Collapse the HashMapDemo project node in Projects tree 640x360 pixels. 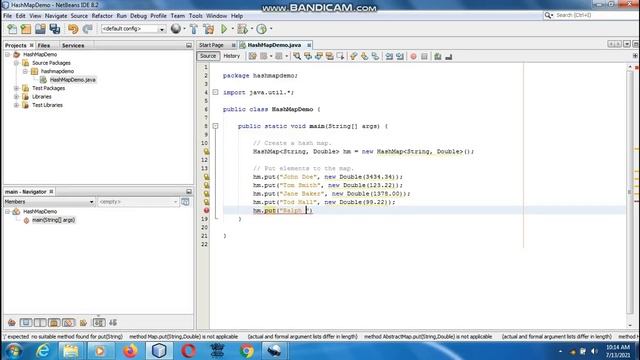[x=8, y=54]
